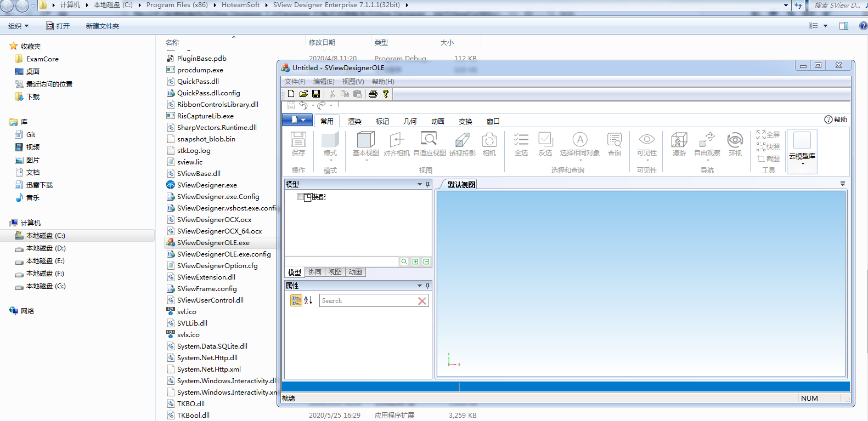Image resolution: width=868 pixels, height=421 pixels.
Task: Expand the 可见性 visibility dropdown
Action: [647, 160]
